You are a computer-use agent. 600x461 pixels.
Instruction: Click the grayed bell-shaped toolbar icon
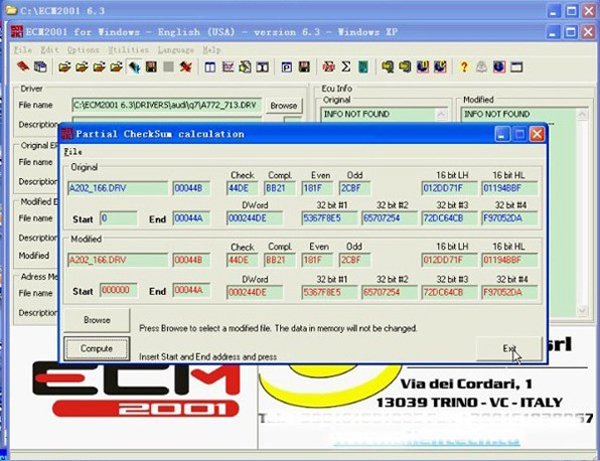point(481,67)
